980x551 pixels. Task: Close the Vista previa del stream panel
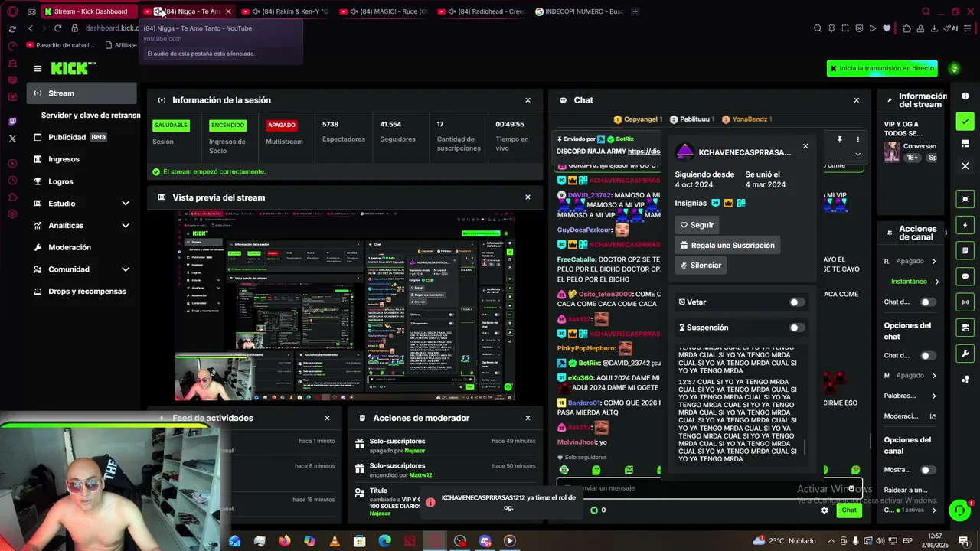pos(528,197)
